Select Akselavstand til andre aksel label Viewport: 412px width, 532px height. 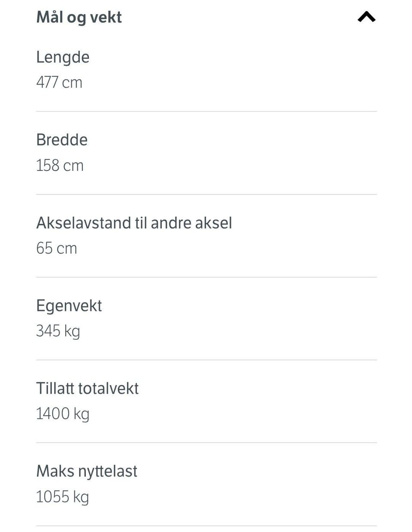(x=134, y=223)
